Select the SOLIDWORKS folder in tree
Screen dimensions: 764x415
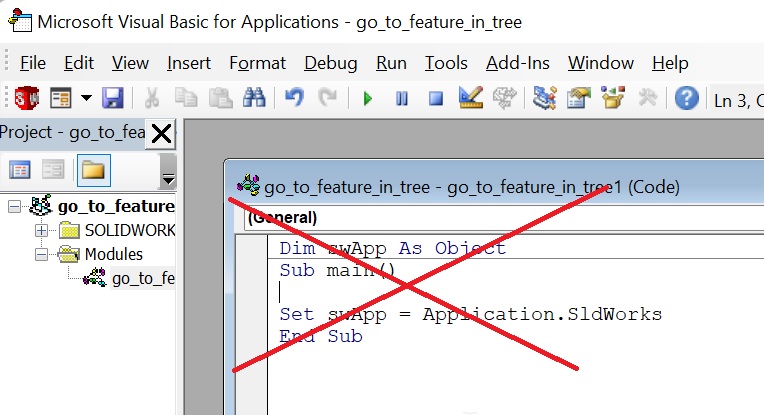point(130,230)
